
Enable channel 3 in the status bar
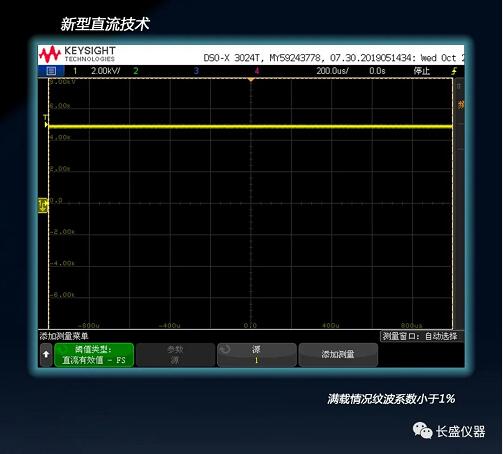click(x=196, y=71)
